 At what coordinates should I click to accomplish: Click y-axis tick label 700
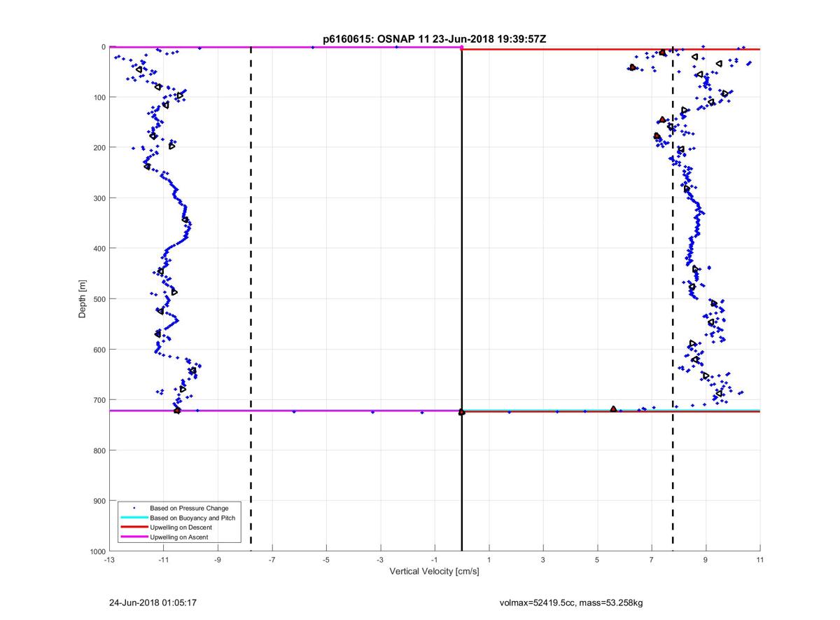click(x=99, y=400)
